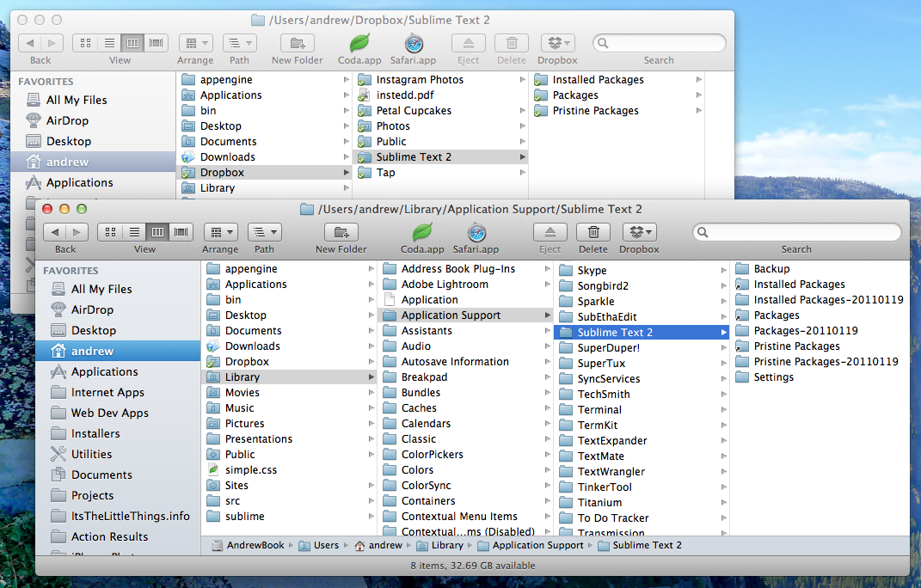Image resolution: width=921 pixels, height=588 pixels.
Task: Open Coda.app in the back Dropbox window
Action: 359,44
